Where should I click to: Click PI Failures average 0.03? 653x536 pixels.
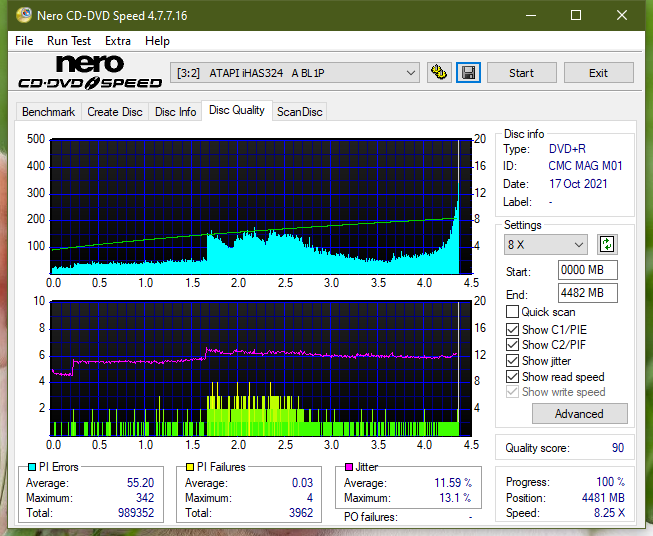(x=302, y=483)
